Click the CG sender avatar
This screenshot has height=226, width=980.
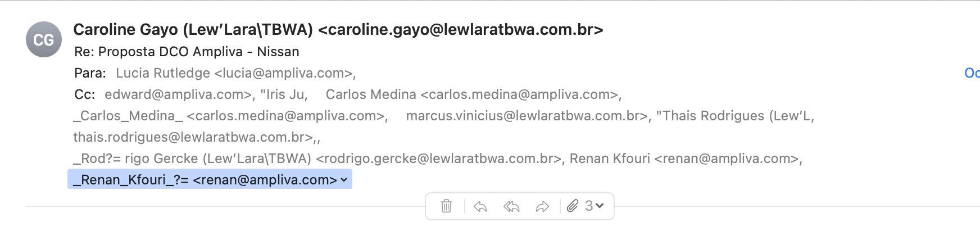point(44,39)
